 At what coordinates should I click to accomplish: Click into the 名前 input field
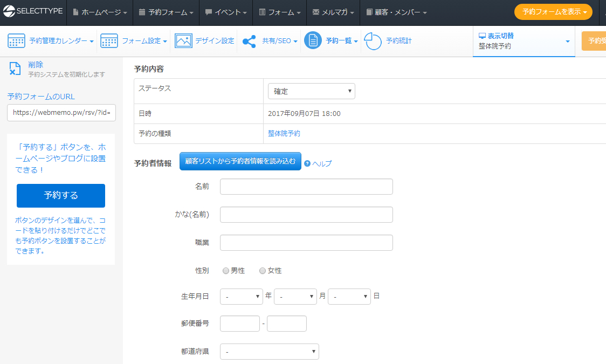click(306, 187)
